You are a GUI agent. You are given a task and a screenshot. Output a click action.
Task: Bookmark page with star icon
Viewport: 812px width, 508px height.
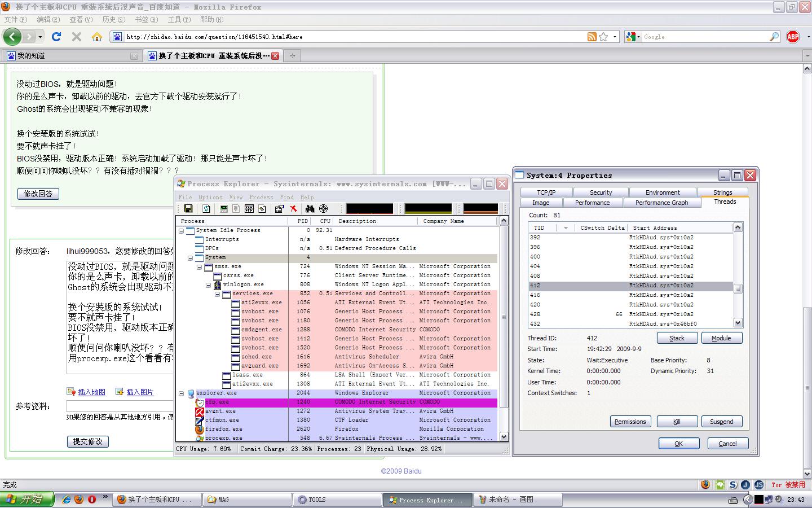[603, 37]
